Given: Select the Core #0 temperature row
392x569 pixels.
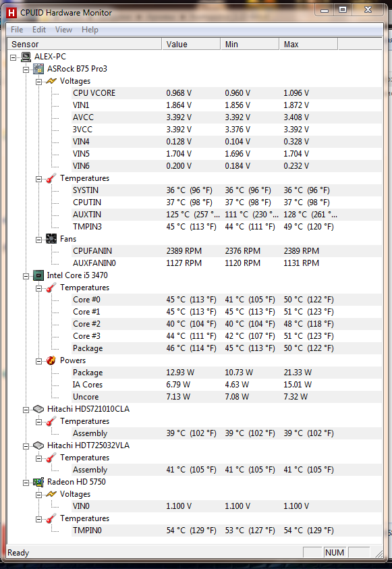Looking at the screenshot, I should point(227,300).
